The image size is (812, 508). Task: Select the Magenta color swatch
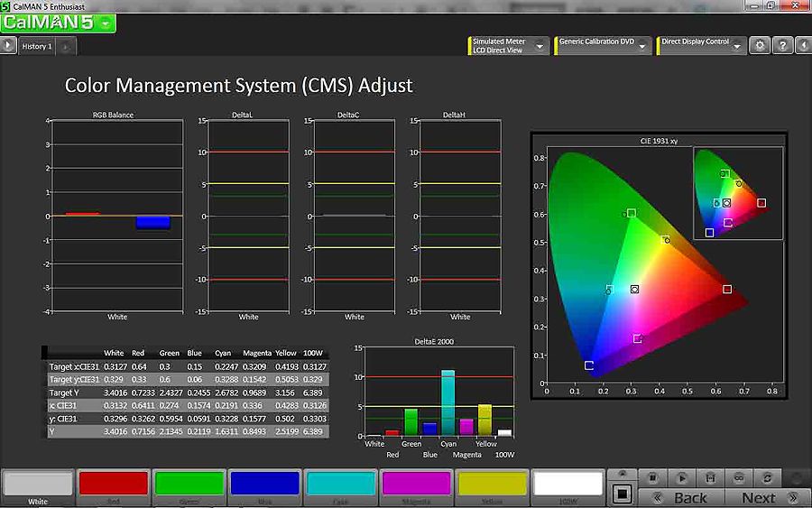click(x=416, y=484)
